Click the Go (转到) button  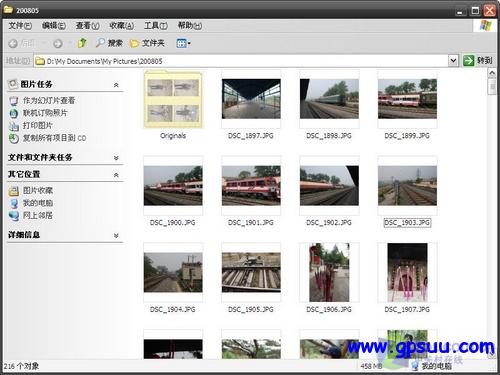(x=478, y=61)
